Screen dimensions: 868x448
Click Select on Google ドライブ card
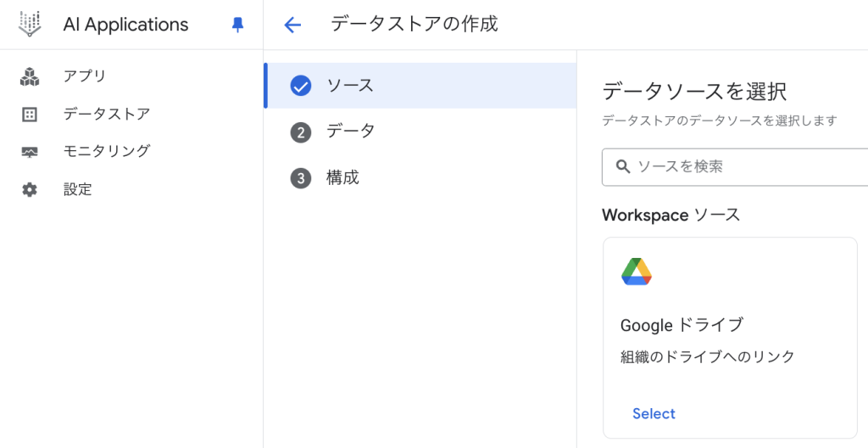coord(654,414)
